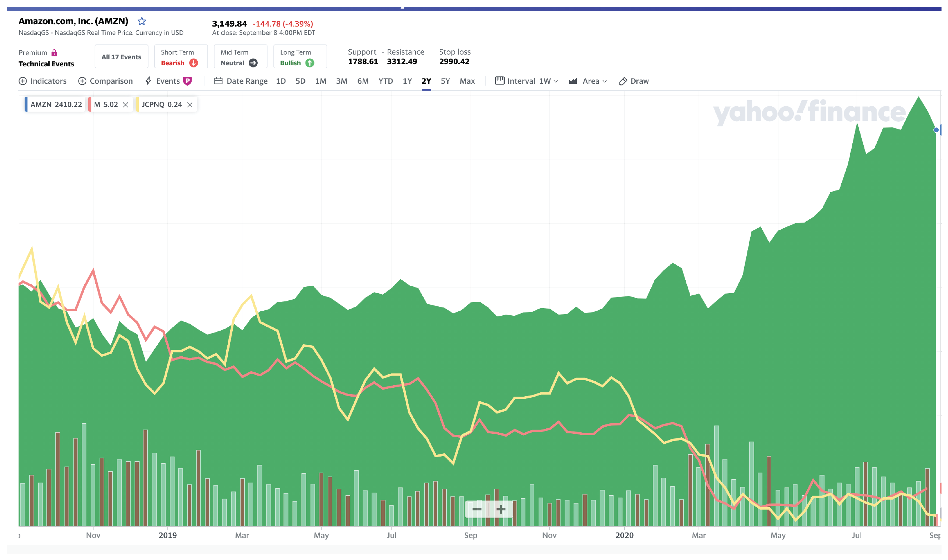Zoom in chart with plus button
Viewport: 948px width, 560px height.
[x=501, y=509]
